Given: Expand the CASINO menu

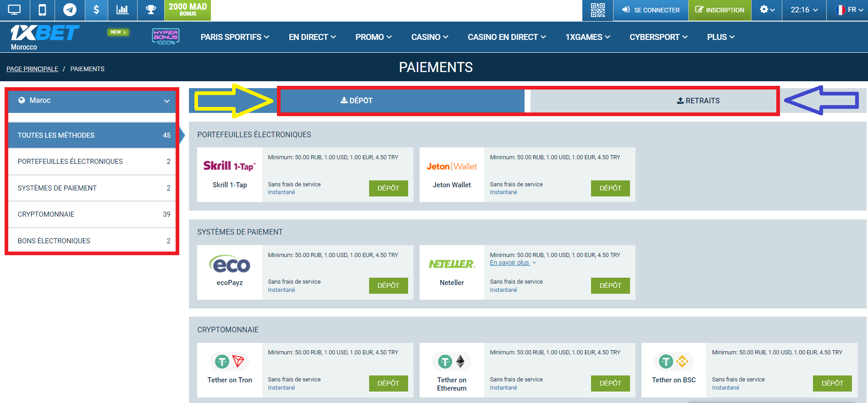Looking at the screenshot, I should pyautogui.click(x=430, y=37).
